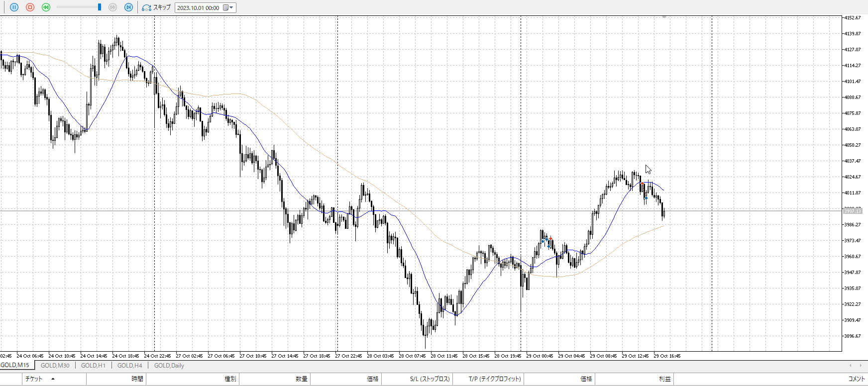Viewport: 868px width, 386px height.
Task: Click the 2023.10.01 00:00 date field
Action: click(198, 8)
